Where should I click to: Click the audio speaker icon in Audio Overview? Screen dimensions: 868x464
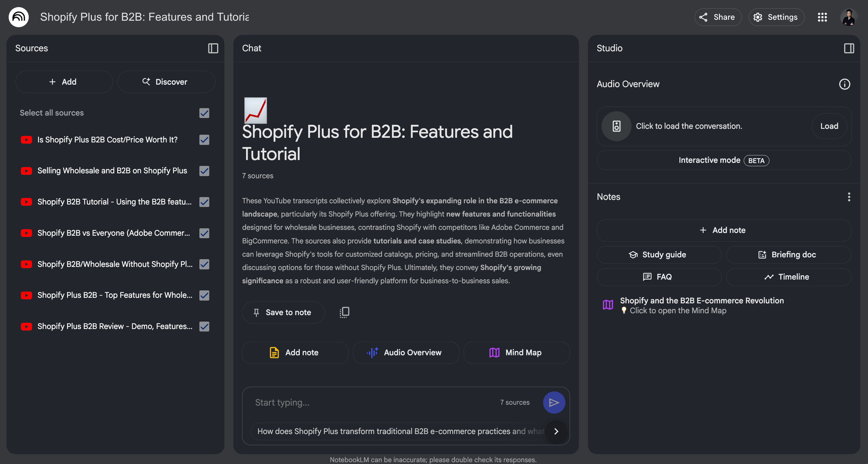tap(616, 126)
